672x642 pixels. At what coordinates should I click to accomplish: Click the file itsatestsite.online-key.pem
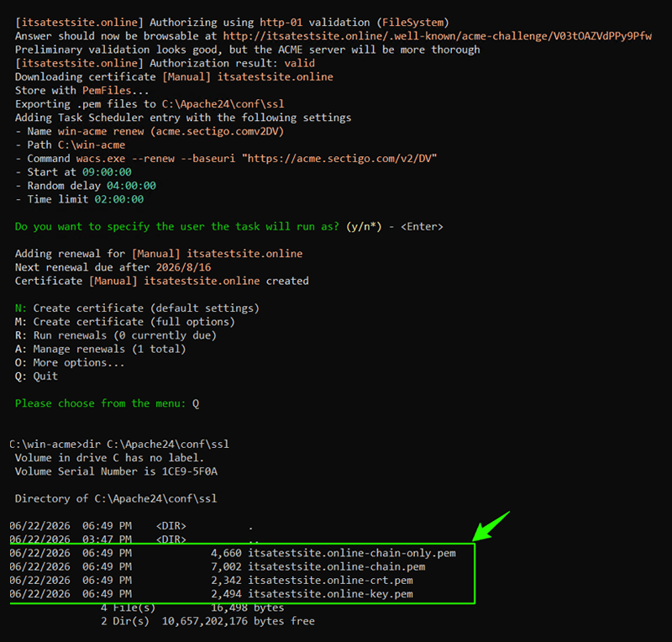pyautogui.click(x=330, y=594)
